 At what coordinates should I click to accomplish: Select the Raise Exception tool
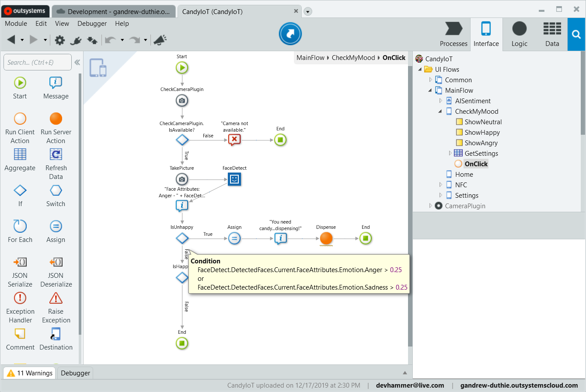[x=56, y=308]
